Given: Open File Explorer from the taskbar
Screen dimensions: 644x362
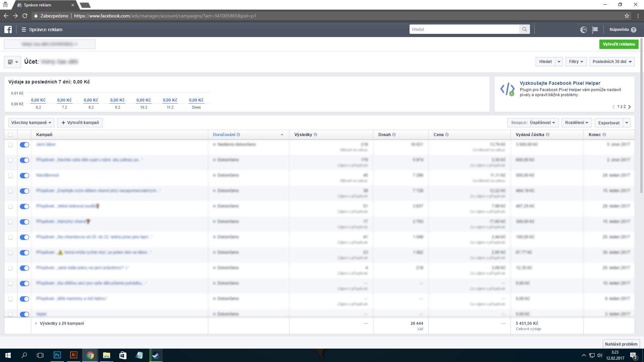Looking at the screenshot, I should pos(106,355).
